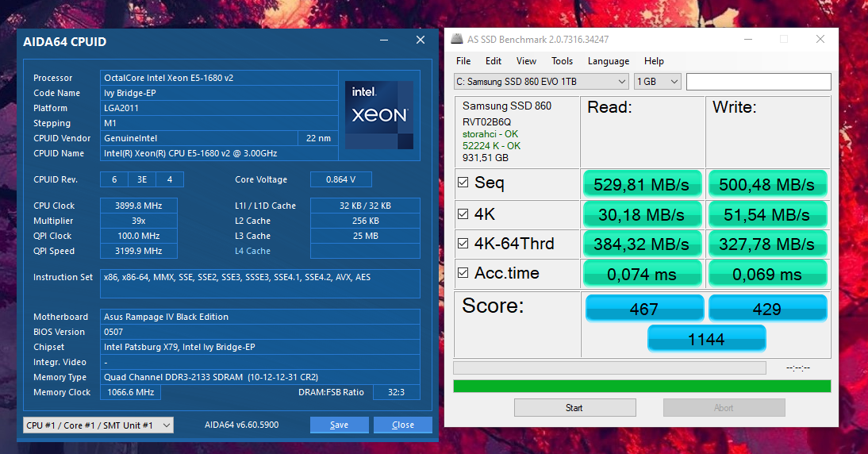Click the total score 1144
Screen dimensions: 868x454
706,339
